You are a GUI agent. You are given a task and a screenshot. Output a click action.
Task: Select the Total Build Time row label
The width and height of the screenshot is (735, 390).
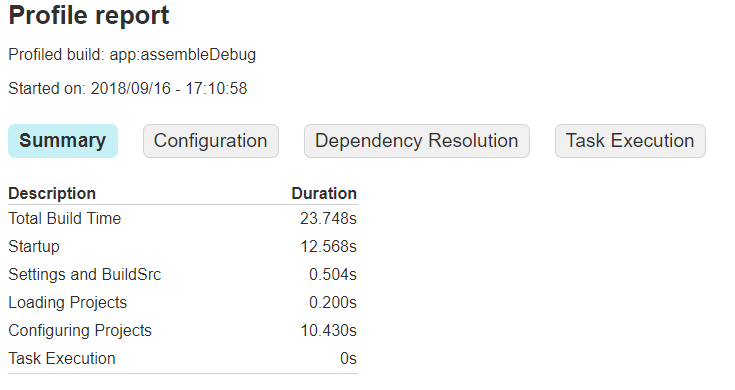(x=65, y=218)
